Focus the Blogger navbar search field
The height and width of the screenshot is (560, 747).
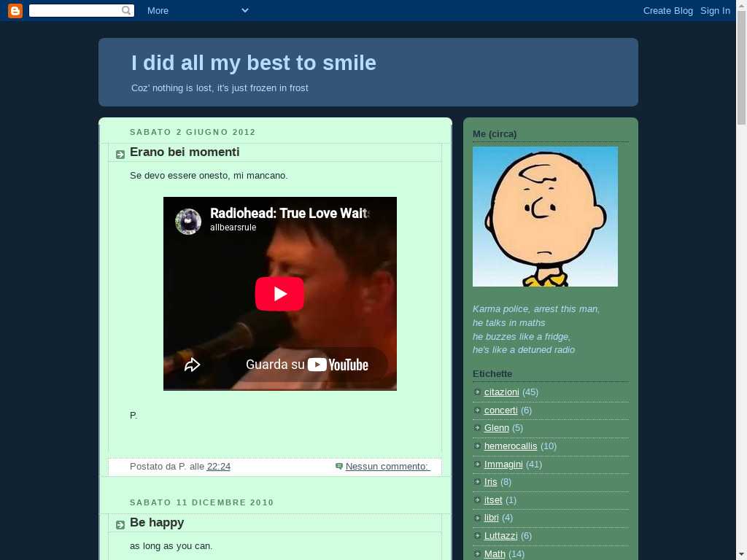click(x=82, y=10)
